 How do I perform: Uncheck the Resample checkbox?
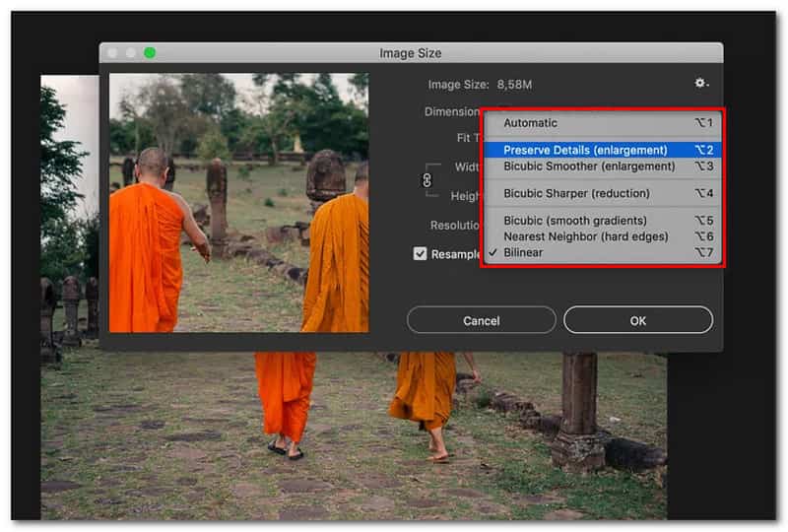pyautogui.click(x=420, y=253)
